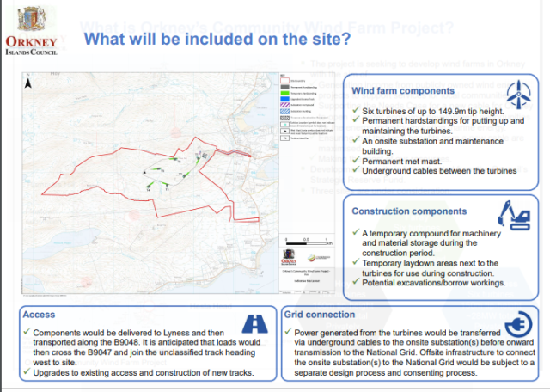Click the electrical plug grid icon
550x392 pixels.
516,326
